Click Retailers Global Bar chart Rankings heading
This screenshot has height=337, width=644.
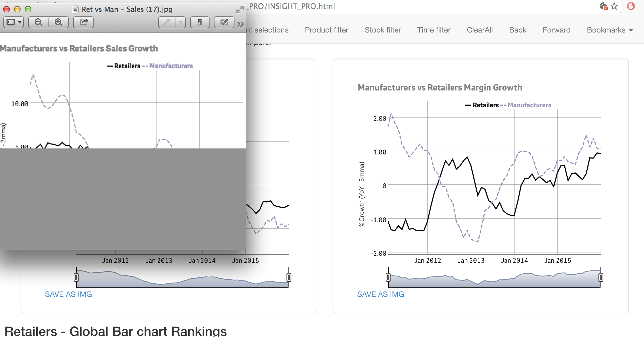coord(116,331)
